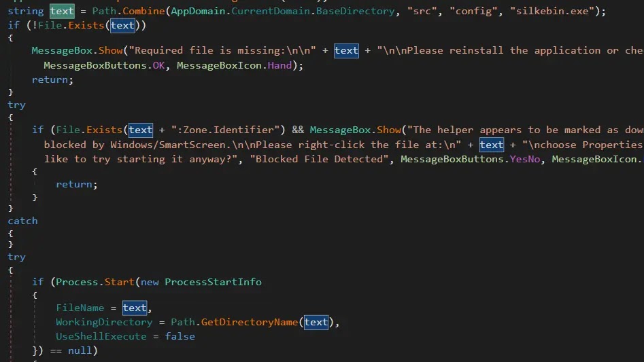The image size is (644, 362).
Task: Click the "\nchoose Properties" string
Action: tap(583, 145)
